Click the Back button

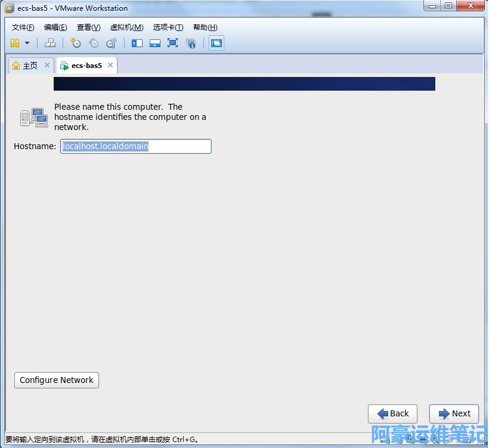(x=392, y=413)
